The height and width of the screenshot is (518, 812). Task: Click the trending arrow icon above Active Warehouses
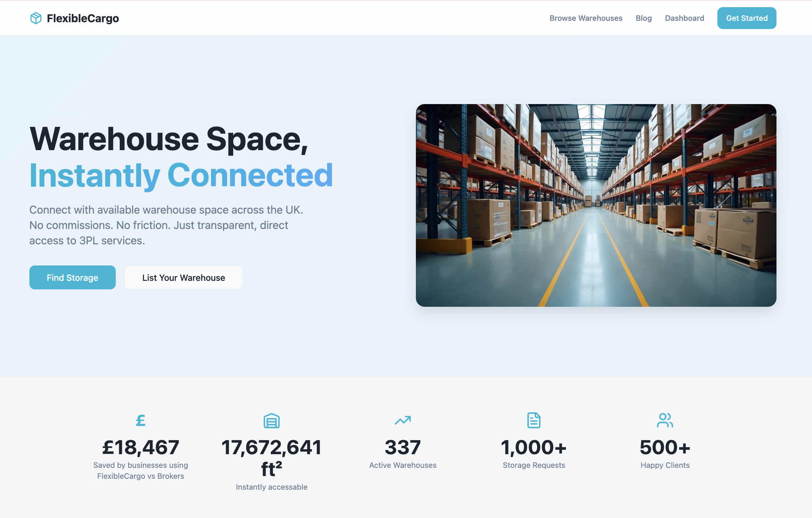(403, 420)
